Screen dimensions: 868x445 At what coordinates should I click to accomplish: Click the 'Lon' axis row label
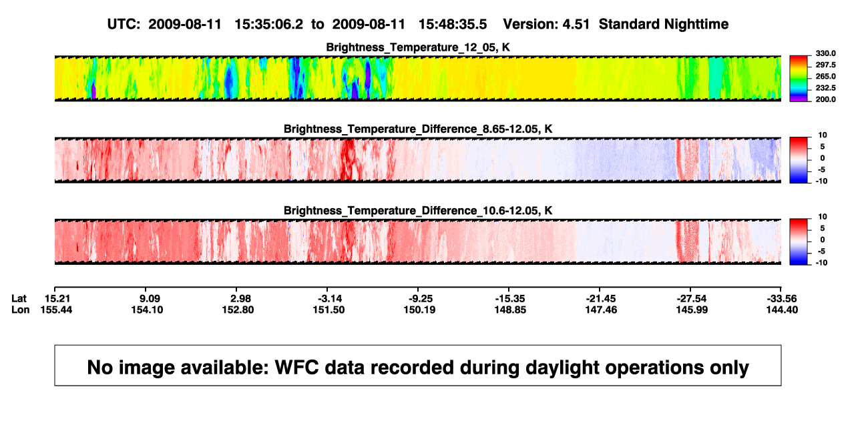(x=20, y=310)
